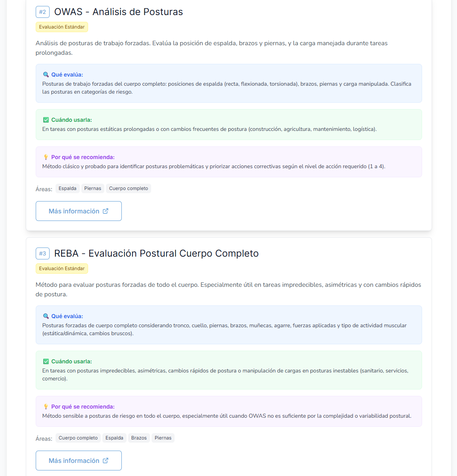Click the external-link icon in REBA Más información
The height and width of the screenshot is (476, 457).
tap(106, 461)
